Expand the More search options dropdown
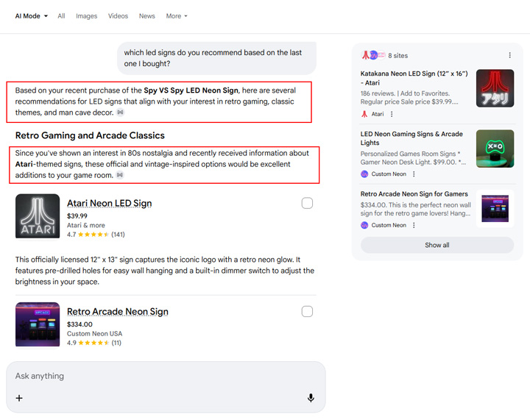The width and height of the screenshot is (530, 420). click(177, 16)
